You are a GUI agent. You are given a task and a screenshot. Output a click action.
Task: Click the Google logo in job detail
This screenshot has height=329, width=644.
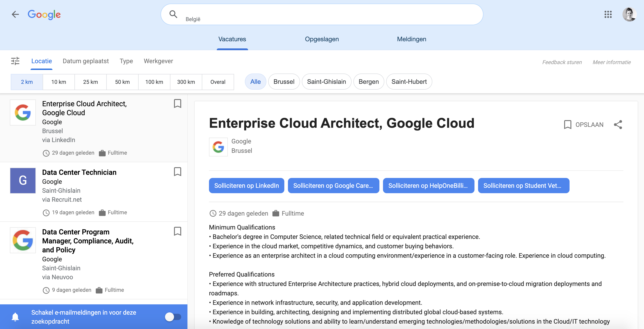(x=218, y=147)
